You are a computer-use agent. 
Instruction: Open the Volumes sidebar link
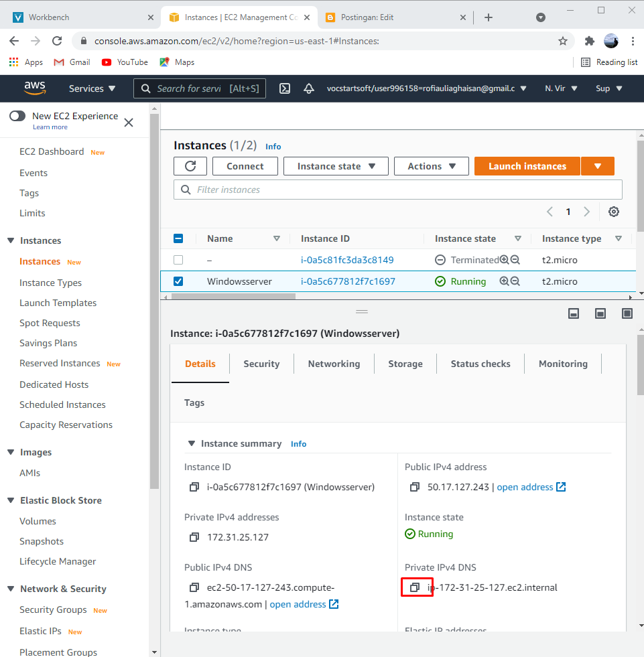(38, 521)
